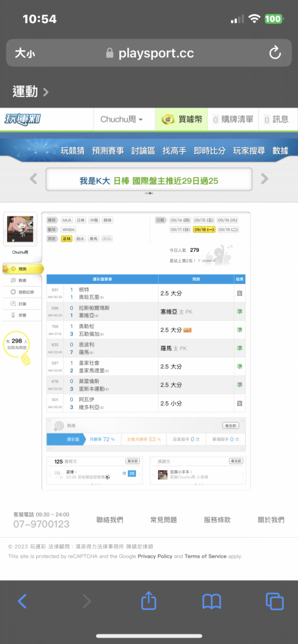The height and width of the screenshot is (644, 298).
Task: Go back with Safari's back arrow
Action: [22, 601]
